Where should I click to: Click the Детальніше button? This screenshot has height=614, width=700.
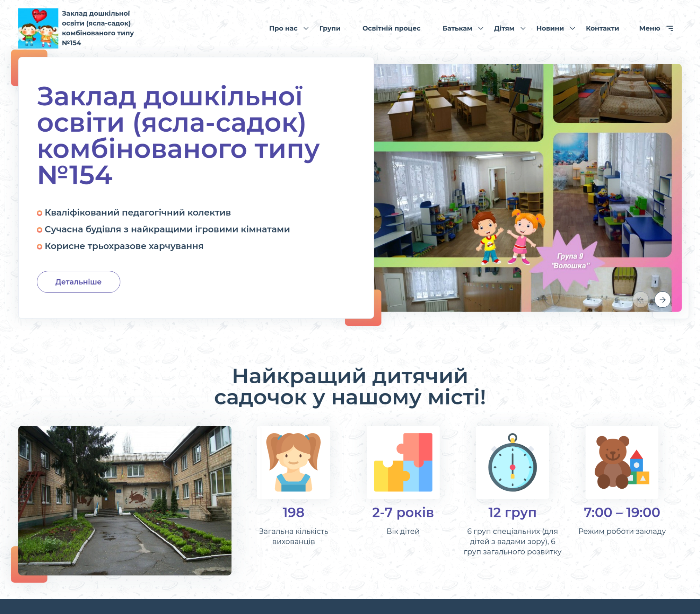78,282
